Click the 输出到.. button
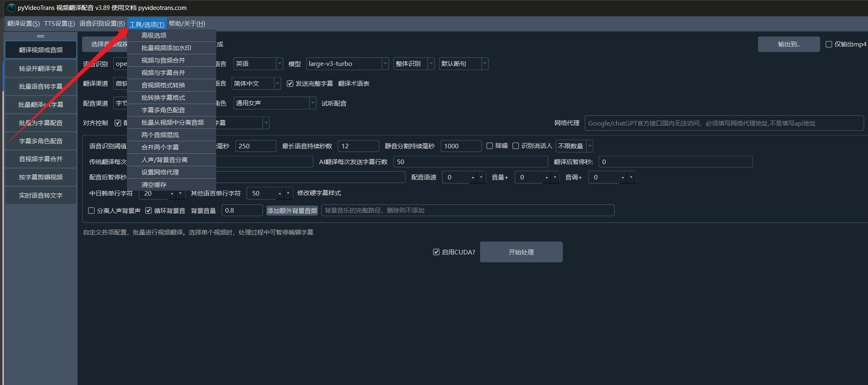 pos(788,44)
